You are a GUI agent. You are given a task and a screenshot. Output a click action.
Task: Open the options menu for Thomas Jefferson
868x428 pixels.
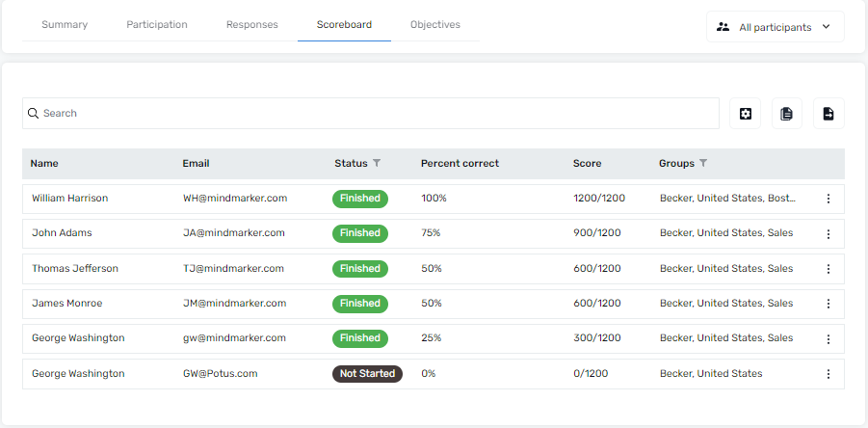(x=829, y=269)
